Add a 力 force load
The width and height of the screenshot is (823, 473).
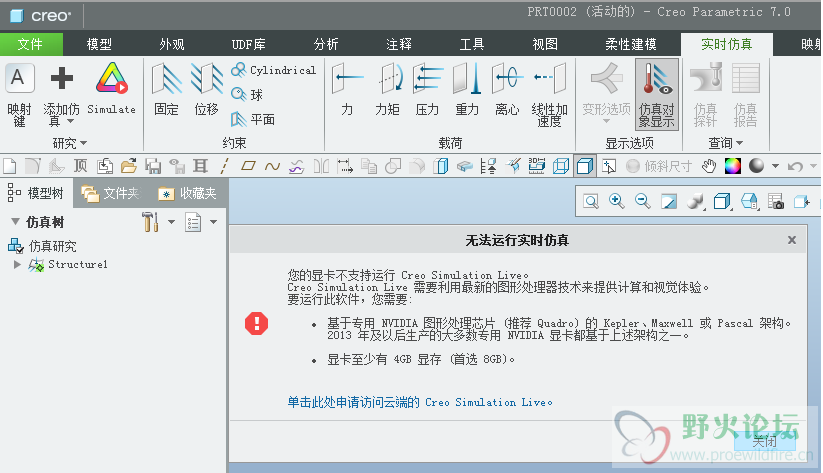347,89
